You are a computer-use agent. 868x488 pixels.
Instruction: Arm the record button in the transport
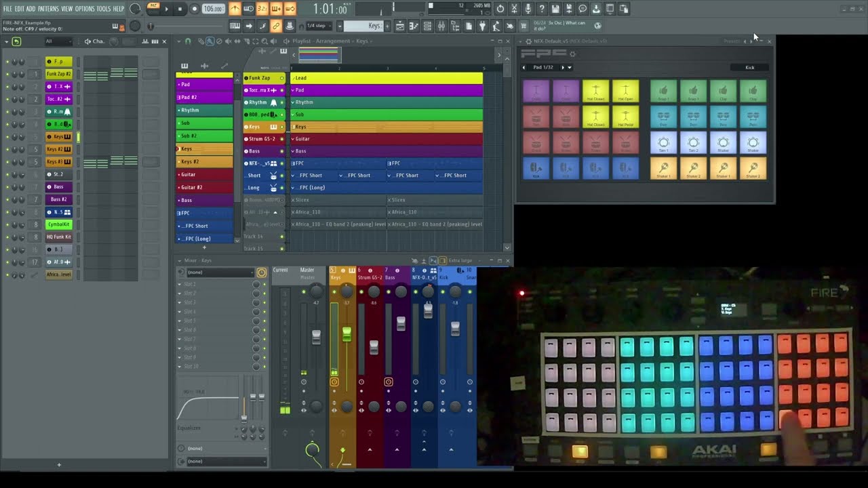coord(194,9)
